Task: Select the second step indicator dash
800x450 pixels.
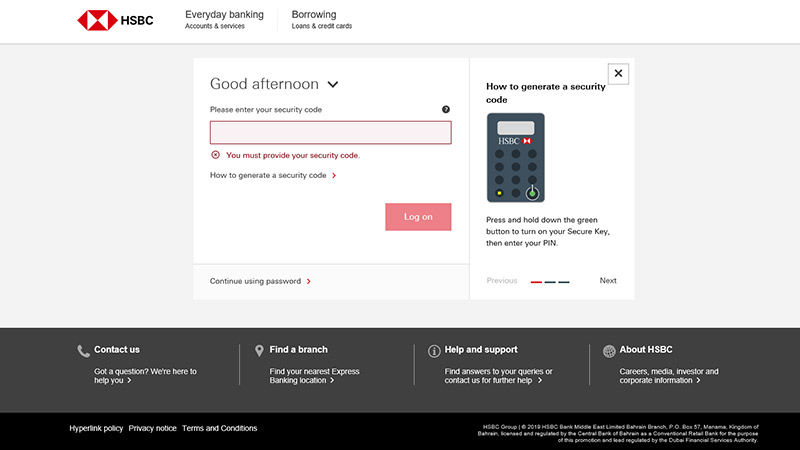Action: (550, 282)
